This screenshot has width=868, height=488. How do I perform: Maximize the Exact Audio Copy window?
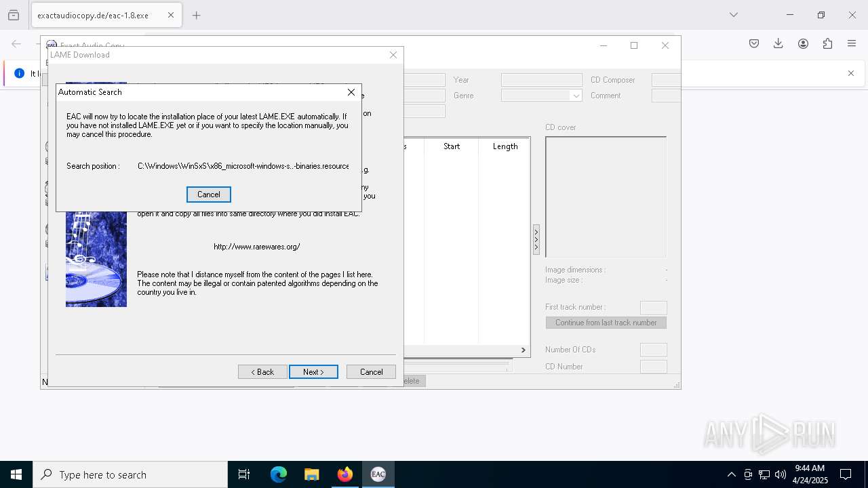pos(634,45)
